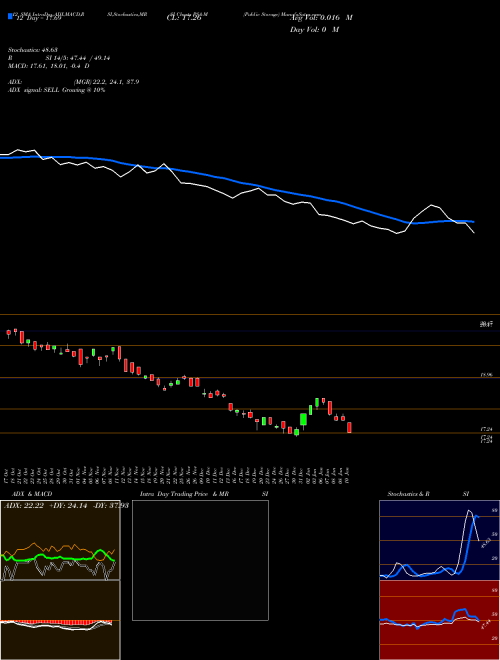Click the last red candlestick on the chart

(349, 427)
